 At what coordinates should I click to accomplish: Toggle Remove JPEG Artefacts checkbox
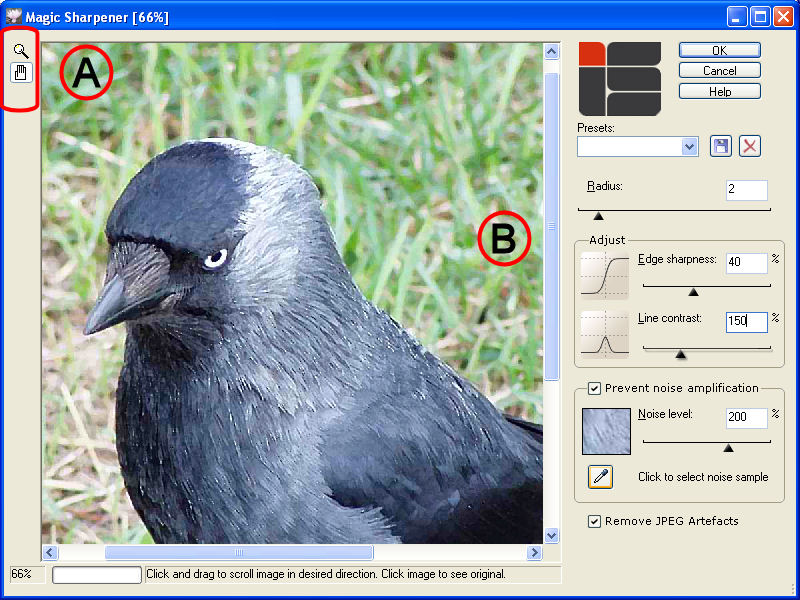tap(595, 521)
